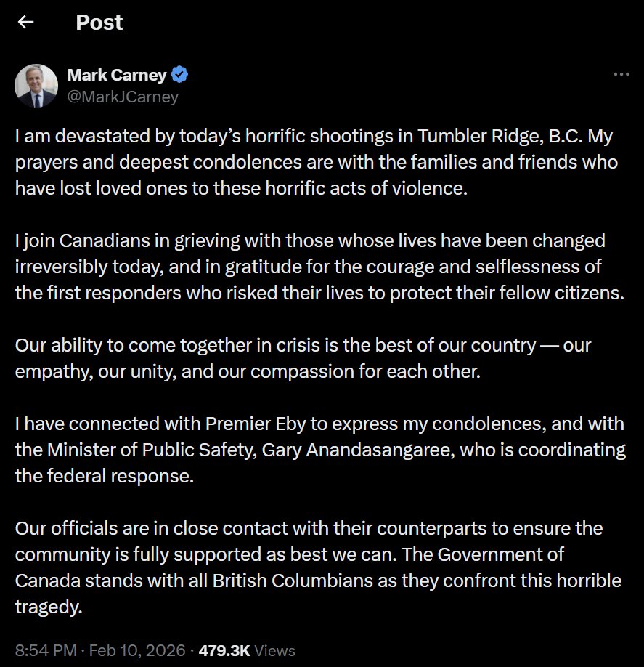Image resolution: width=644 pixels, height=667 pixels.
Task: Click the blue verified badge
Action: coord(180,74)
